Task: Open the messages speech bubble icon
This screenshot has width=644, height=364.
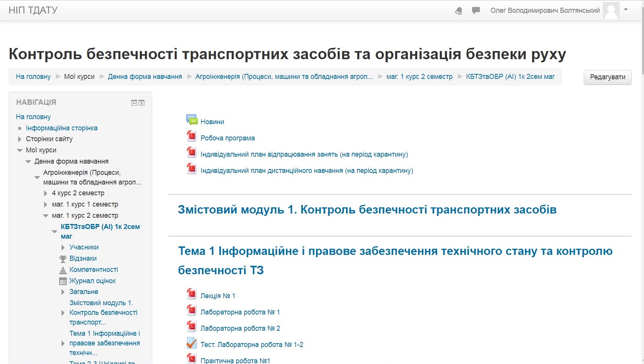Action: click(476, 11)
